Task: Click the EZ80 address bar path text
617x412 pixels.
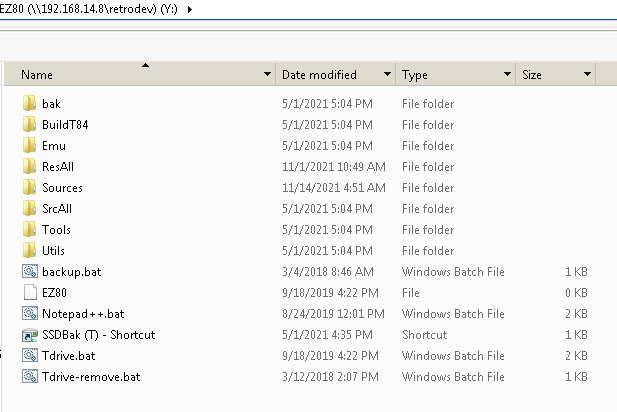Action: pos(89,9)
